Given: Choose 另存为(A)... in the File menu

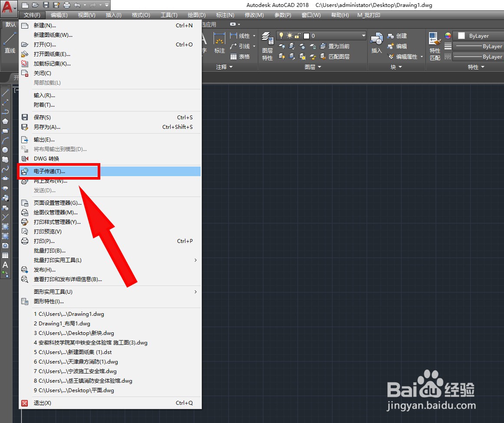Looking at the screenshot, I should pyautogui.click(x=110, y=127).
